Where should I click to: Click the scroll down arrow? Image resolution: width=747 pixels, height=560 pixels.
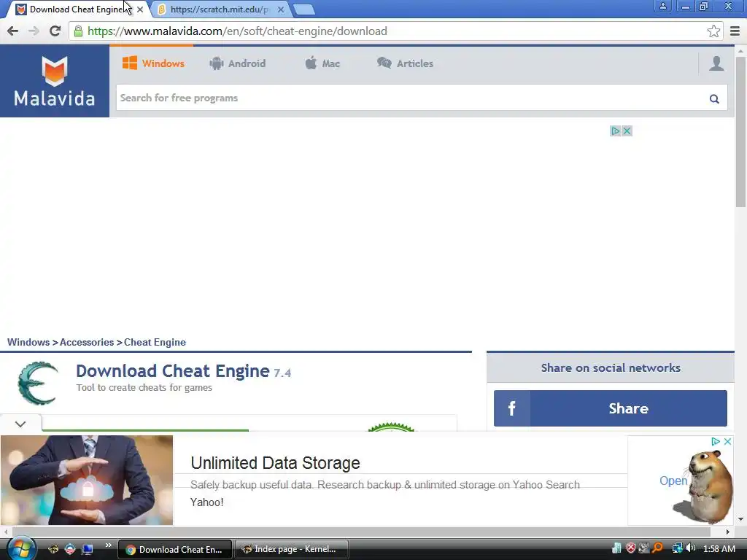point(740,519)
